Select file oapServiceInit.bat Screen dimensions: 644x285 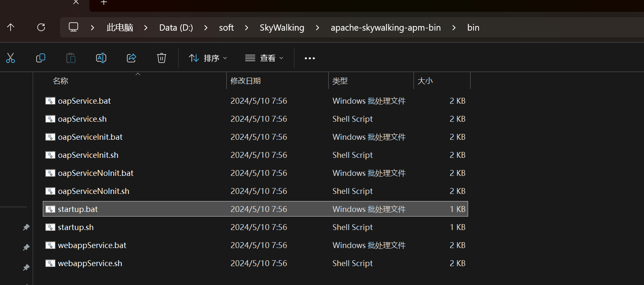pos(255,137)
